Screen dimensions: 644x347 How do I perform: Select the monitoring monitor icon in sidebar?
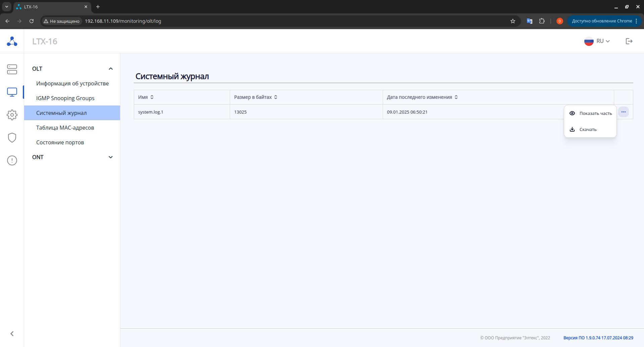coord(12,92)
